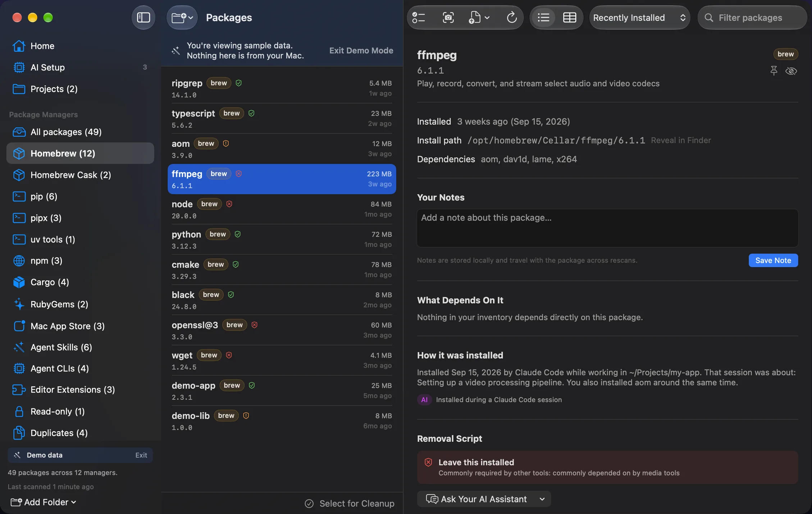
Task: Click the Mac App Store icon
Action: pyautogui.click(x=19, y=326)
